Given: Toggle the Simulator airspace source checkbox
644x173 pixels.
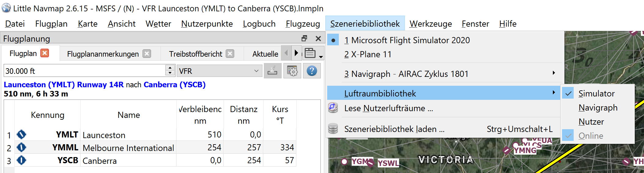Looking at the screenshot, I should click(x=568, y=94).
